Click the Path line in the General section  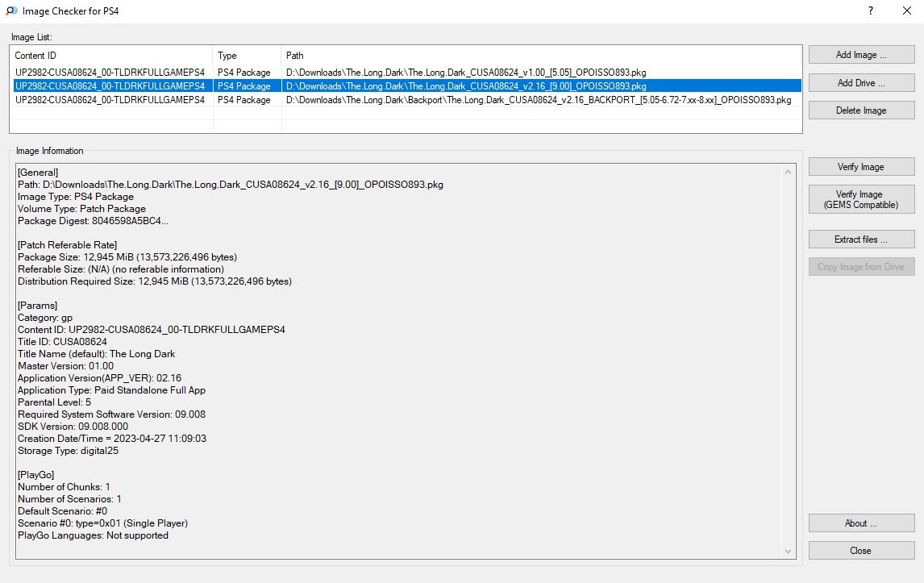231,185
